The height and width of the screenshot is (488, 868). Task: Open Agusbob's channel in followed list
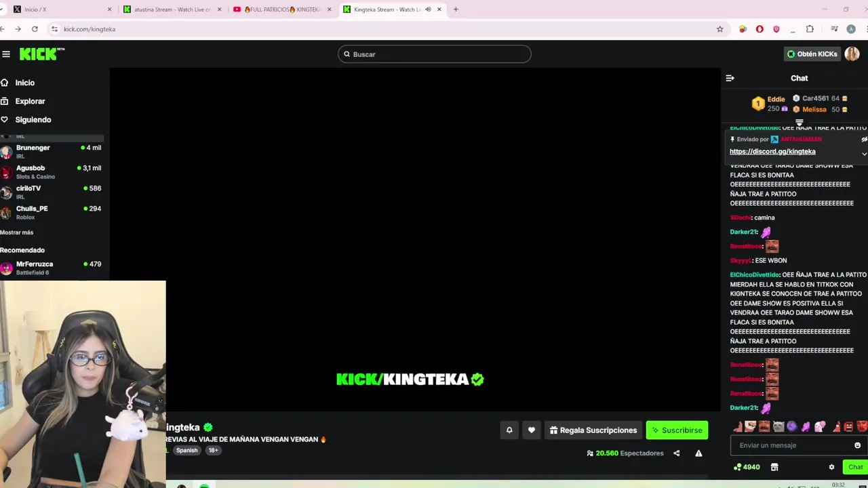click(x=52, y=171)
